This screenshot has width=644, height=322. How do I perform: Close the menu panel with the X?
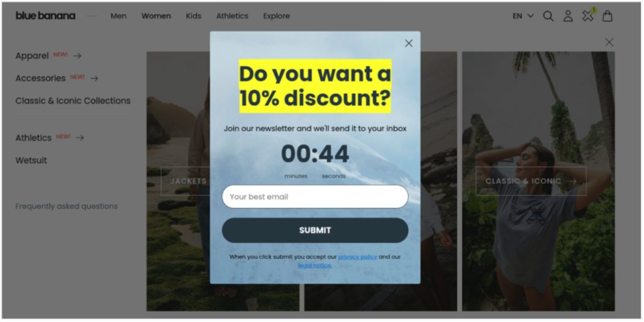click(609, 42)
